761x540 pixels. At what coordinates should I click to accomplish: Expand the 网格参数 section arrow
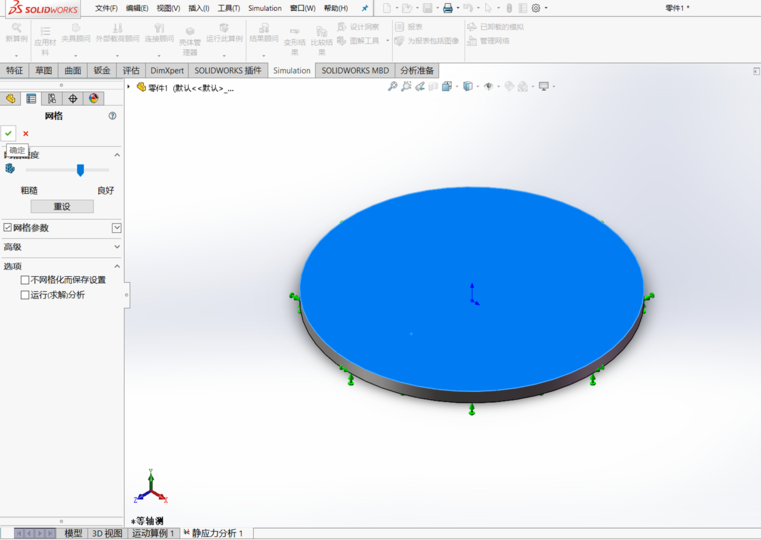(x=116, y=228)
